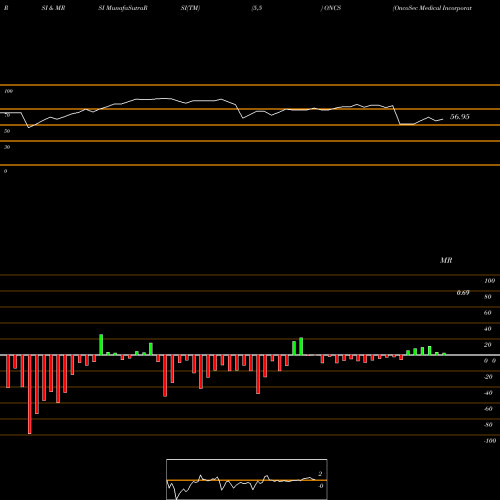Open the mini overview chart thumbnail
Screen dimensions: 500x500
point(247,479)
